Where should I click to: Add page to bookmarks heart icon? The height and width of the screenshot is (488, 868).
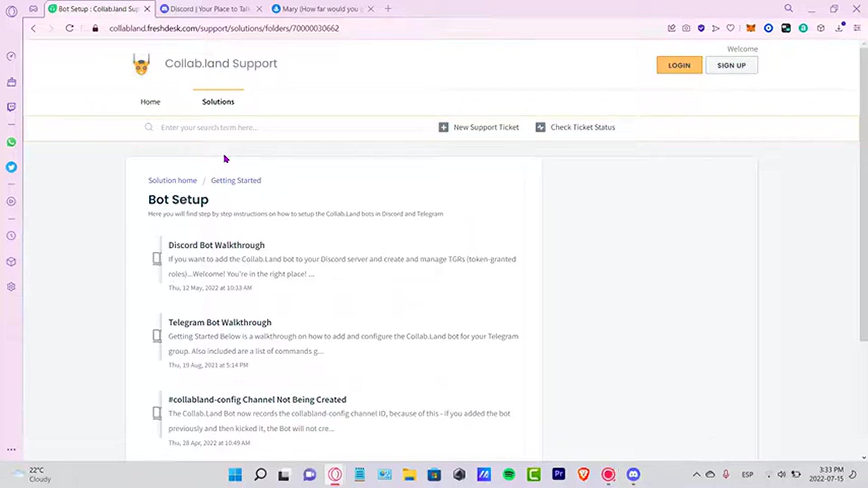(x=730, y=28)
